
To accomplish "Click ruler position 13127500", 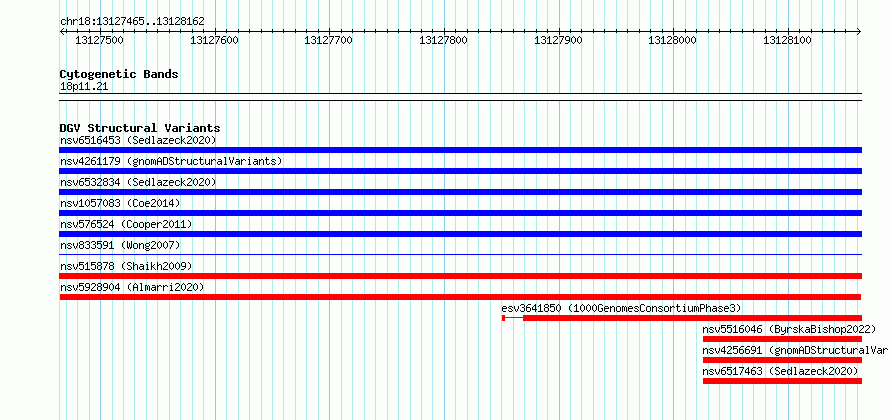I will [x=99, y=40].
